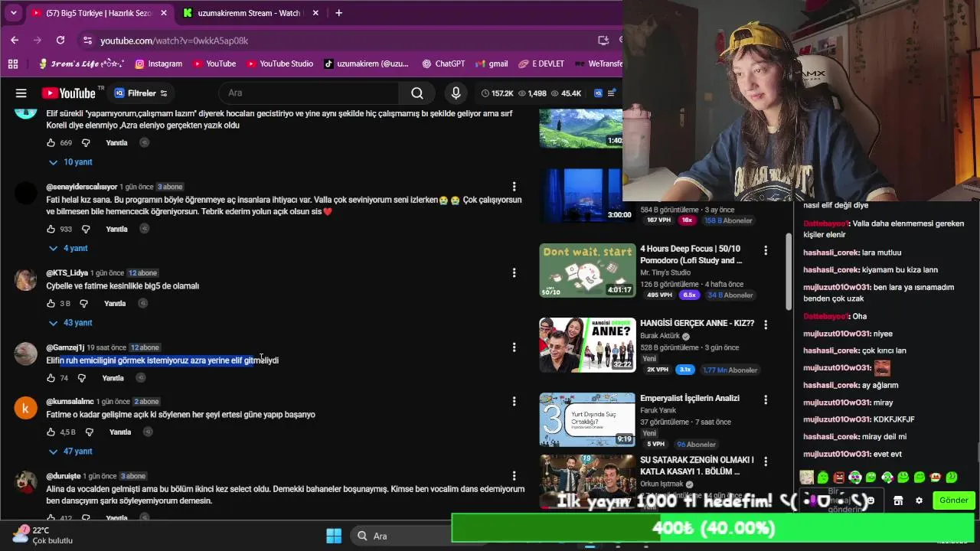Open the Windows Start menu

(x=334, y=536)
